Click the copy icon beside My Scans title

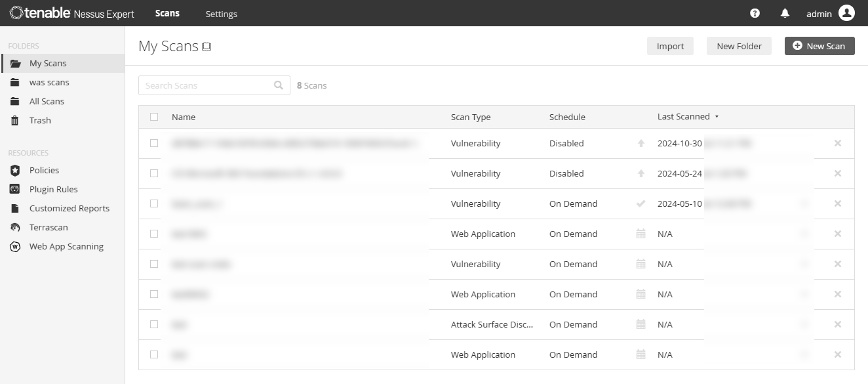(x=207, y=47)
